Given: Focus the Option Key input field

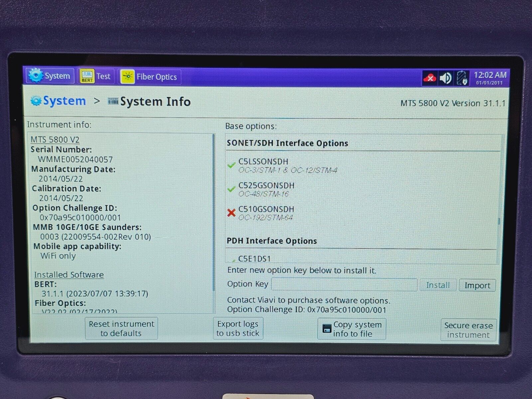Looking at the screenshot, I should click(x=344, y=285).
